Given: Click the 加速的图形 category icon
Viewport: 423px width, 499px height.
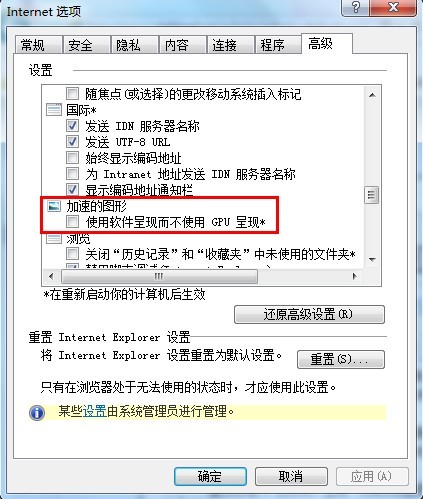Looking at the screenshot, I should click(54, 206).
